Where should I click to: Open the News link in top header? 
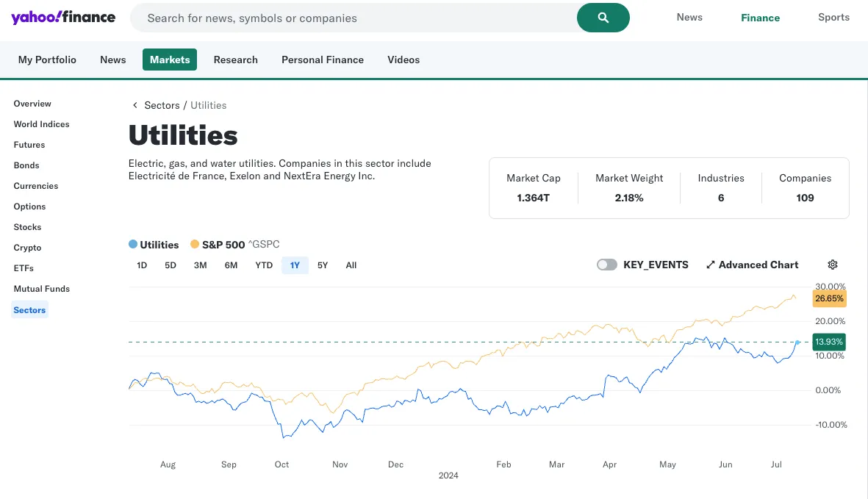[x=689, y=17]
